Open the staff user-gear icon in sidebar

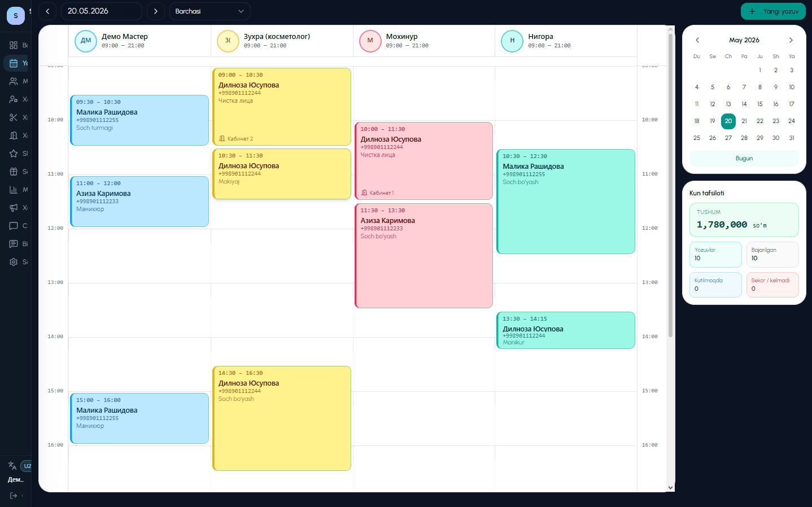pos(14,99)
